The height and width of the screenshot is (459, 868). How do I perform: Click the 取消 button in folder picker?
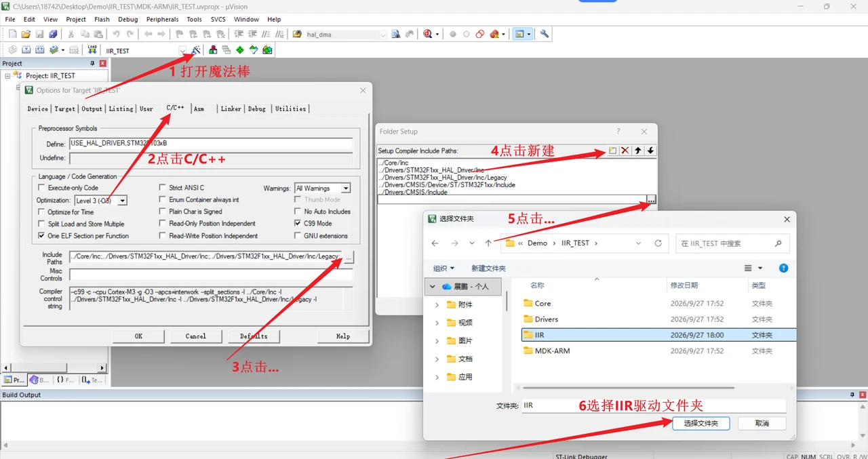[762, 423]
